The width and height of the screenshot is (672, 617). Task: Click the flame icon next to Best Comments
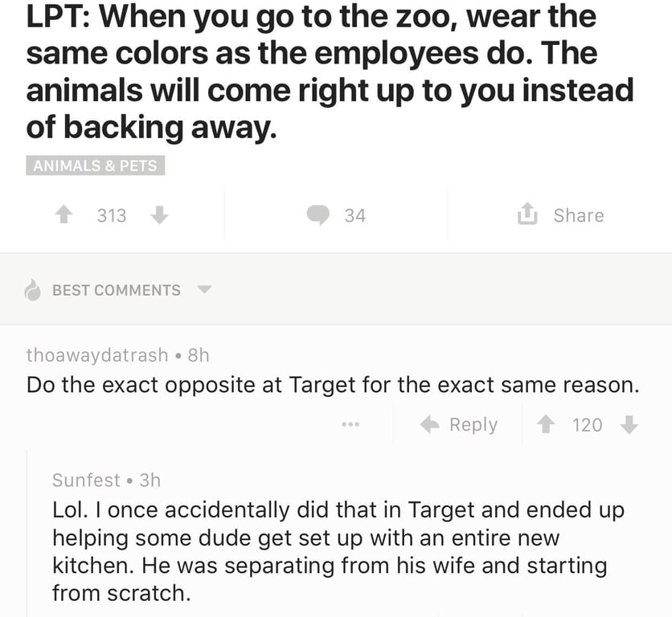point(33,290)
